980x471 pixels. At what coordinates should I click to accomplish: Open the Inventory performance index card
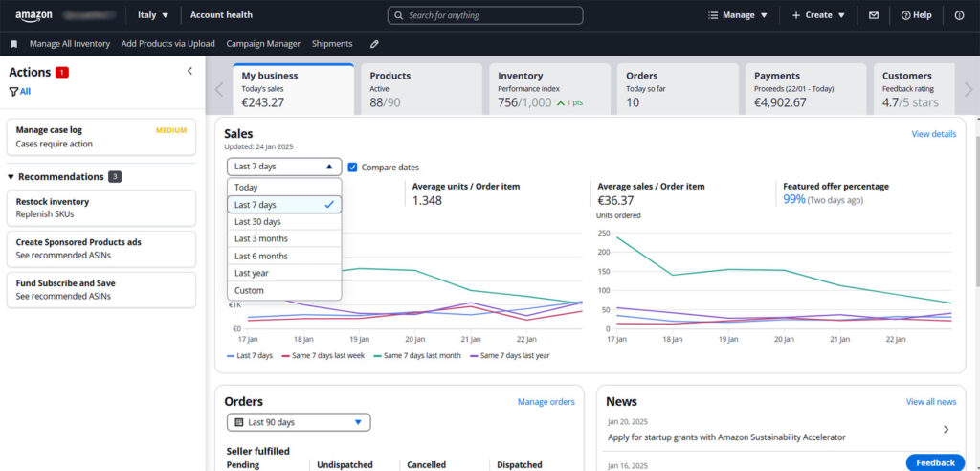[x=549, y=89]
